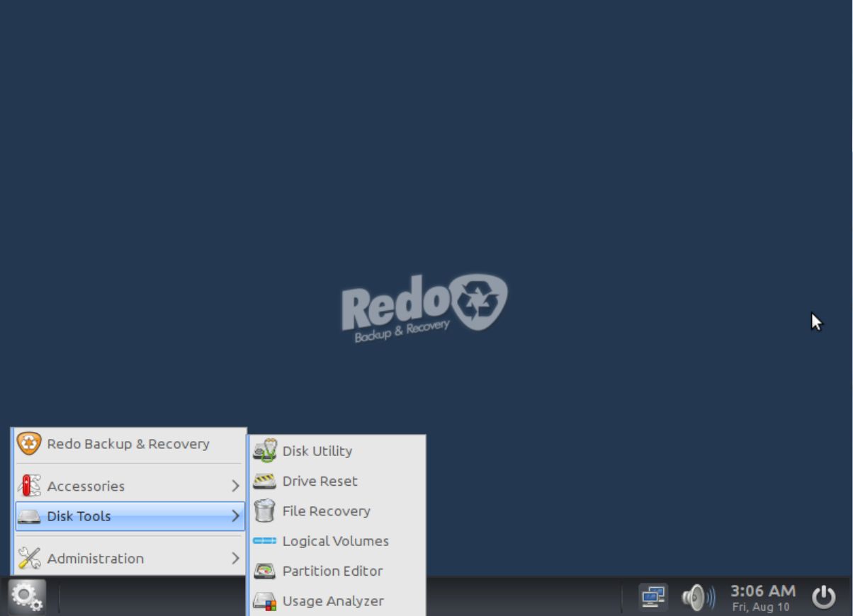
Task: Click the Administration wrench icon
Action: [x=29, y=558]
